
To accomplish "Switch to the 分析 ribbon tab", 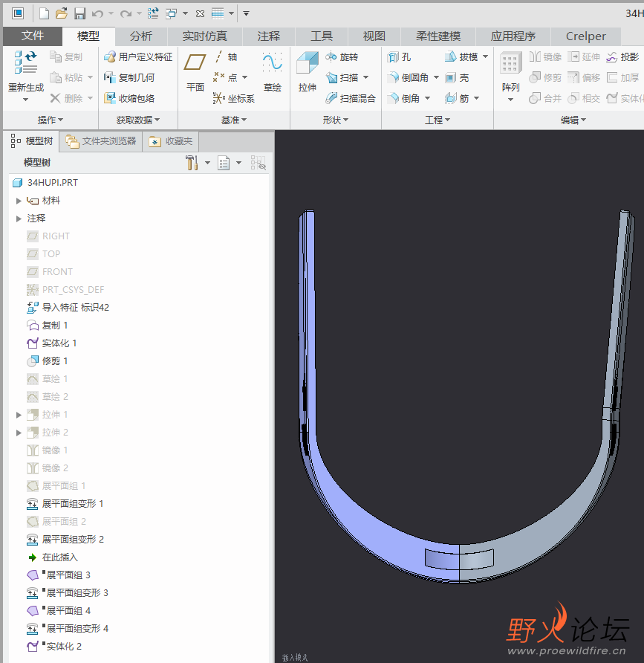I will (x=140, y=36).
